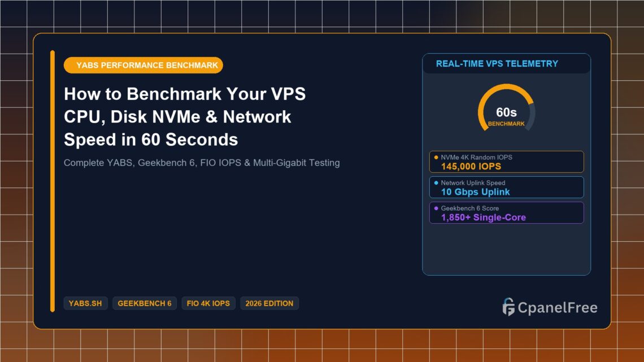The image size is (644, 362).
Task: Click the 10 Gbps Uplink value
Action: [475, 191]
